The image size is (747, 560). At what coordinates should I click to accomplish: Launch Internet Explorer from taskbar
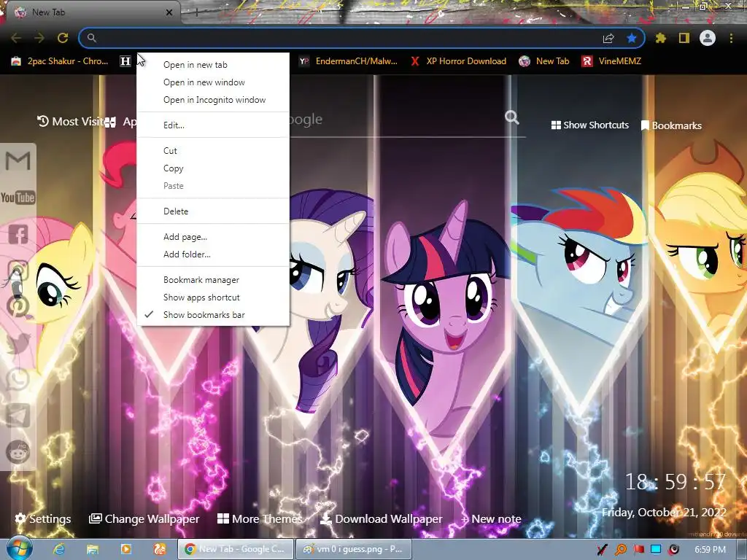coord(59,549)
